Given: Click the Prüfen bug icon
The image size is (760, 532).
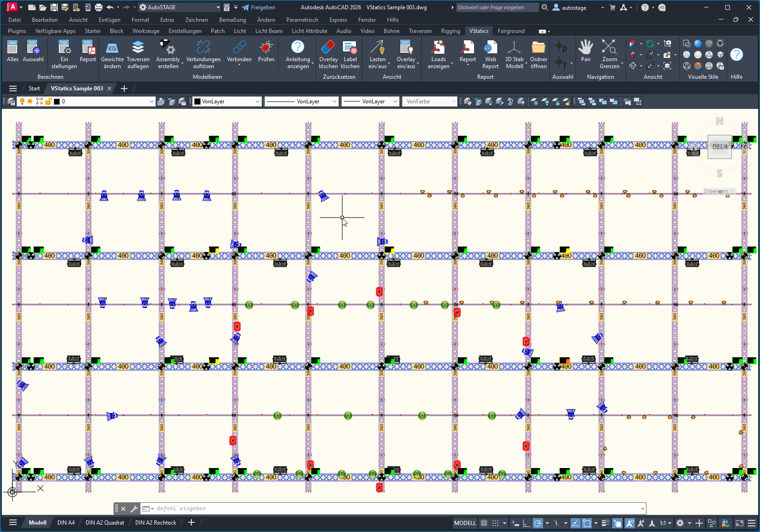Looking at the screenshot, I should click(266, 48).
